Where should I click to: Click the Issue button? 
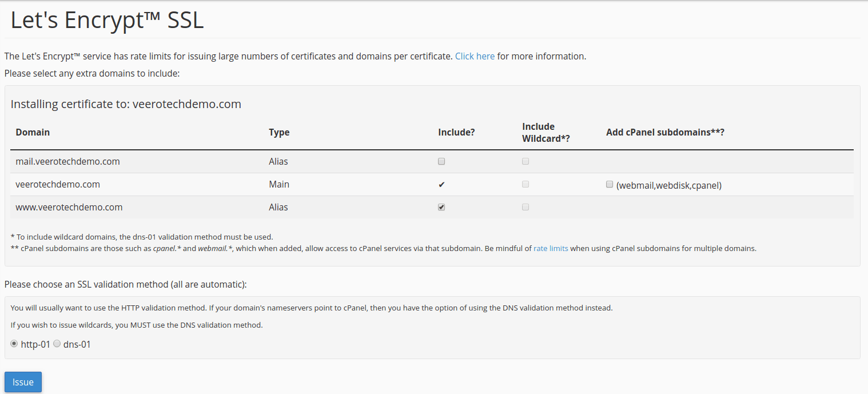pyautogui.click(x=23, y=382)
